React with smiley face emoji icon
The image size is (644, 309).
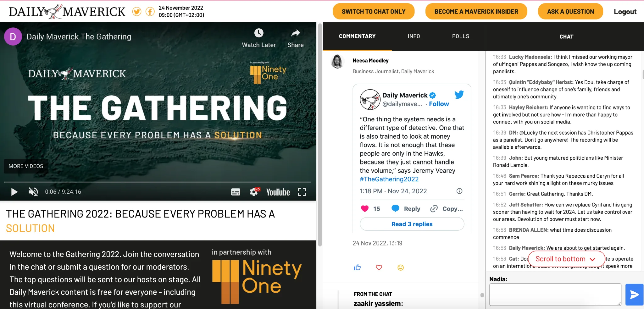click(401, 268)
